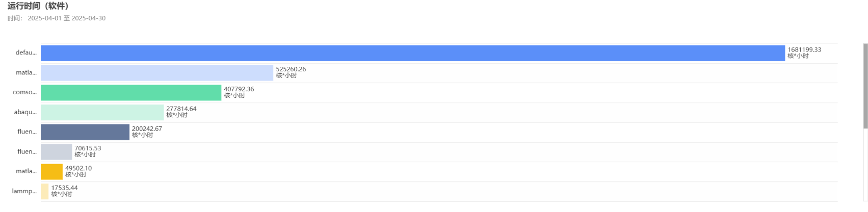Click the 277814.64 value label

click(x=181, y=109)
